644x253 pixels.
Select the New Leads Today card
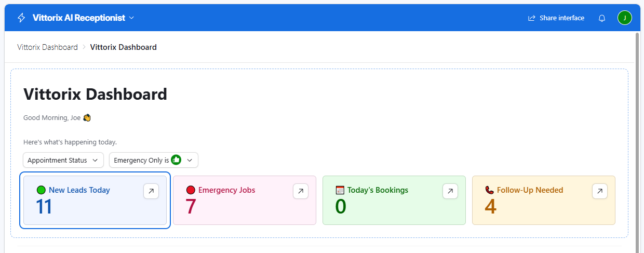click(x=95, y=200)
